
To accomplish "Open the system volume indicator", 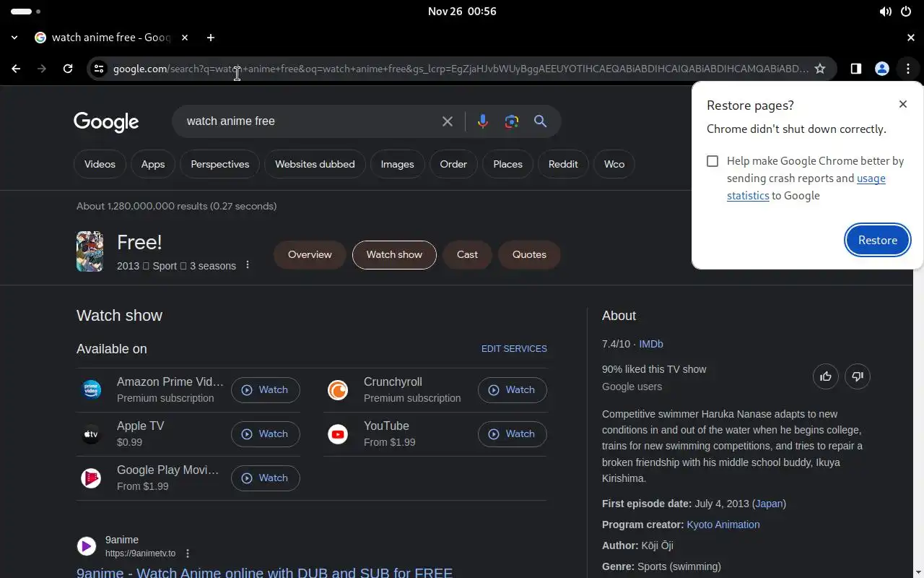I will 885,12.
